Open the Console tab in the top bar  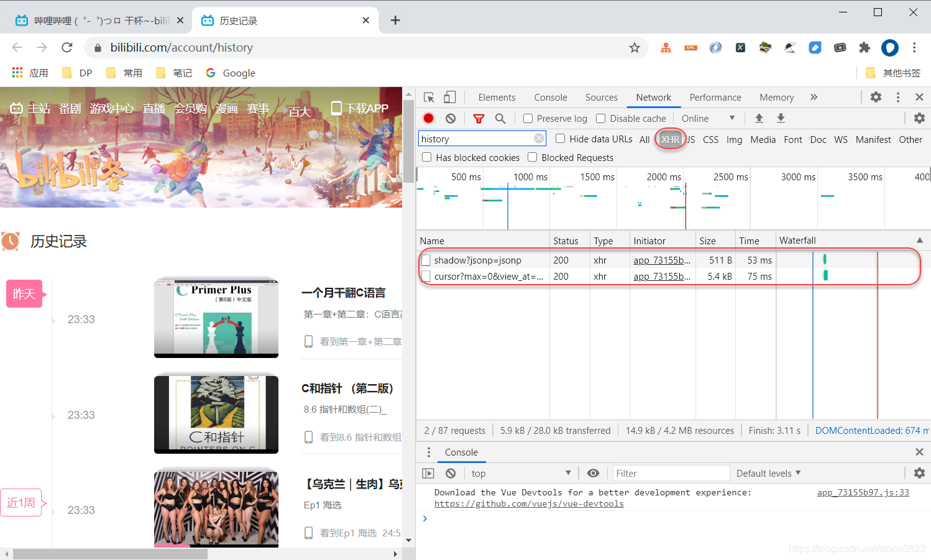(551, 98)
